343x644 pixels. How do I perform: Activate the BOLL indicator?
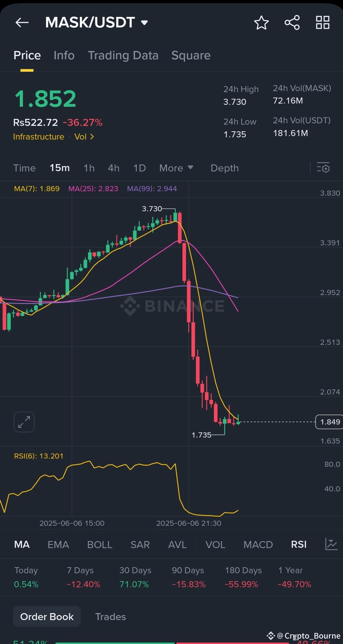pyautogui.click(x=100, y=545)
